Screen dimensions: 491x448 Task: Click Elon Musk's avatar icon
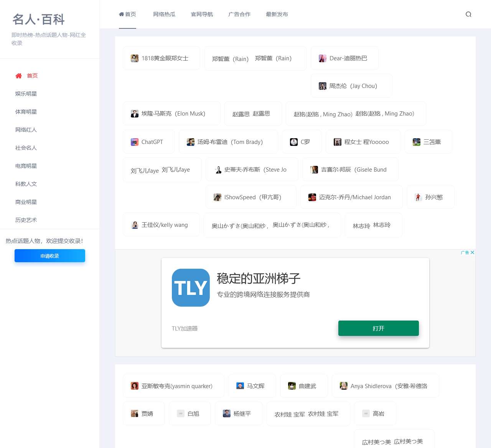pyautogui.click(x=135, y=113)
